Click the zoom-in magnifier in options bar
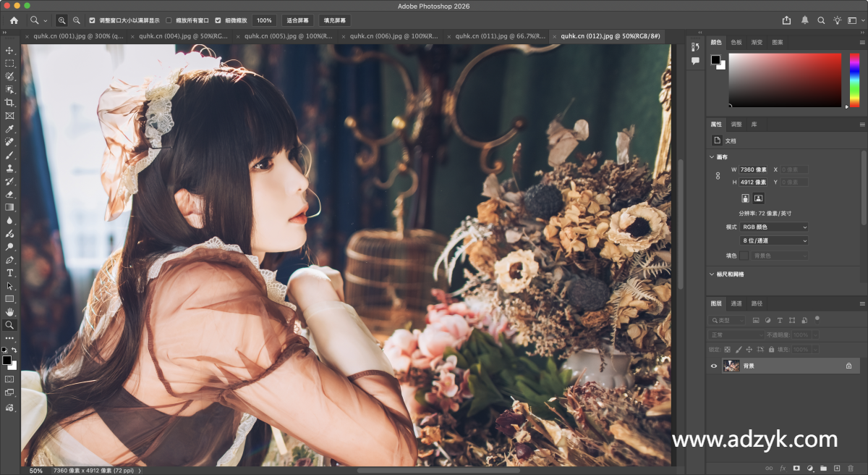 point(62,20)
